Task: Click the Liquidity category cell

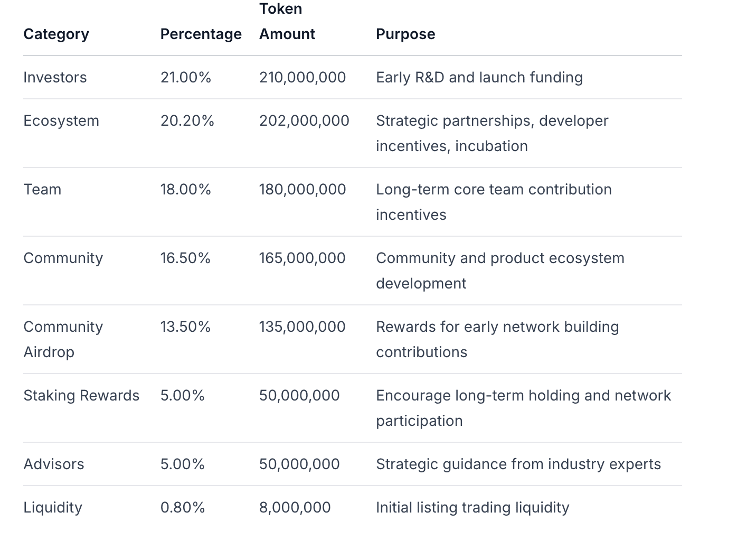Action: 53,507
